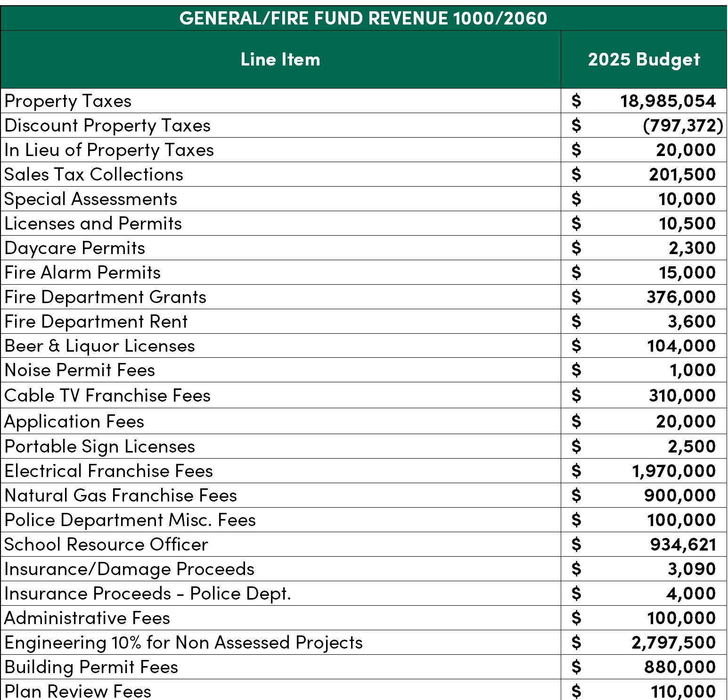
Task: Click 'Administrative Fees' label
Action: pos(87,618)
